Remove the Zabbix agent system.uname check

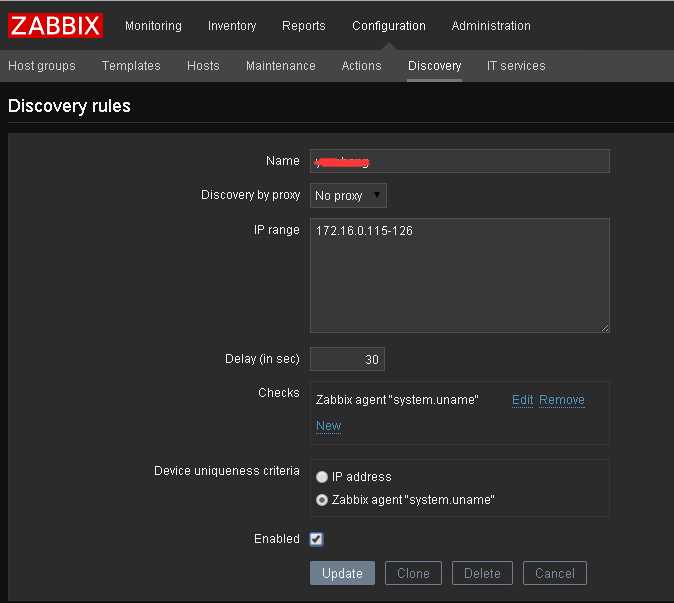click(x=561, y=400)
